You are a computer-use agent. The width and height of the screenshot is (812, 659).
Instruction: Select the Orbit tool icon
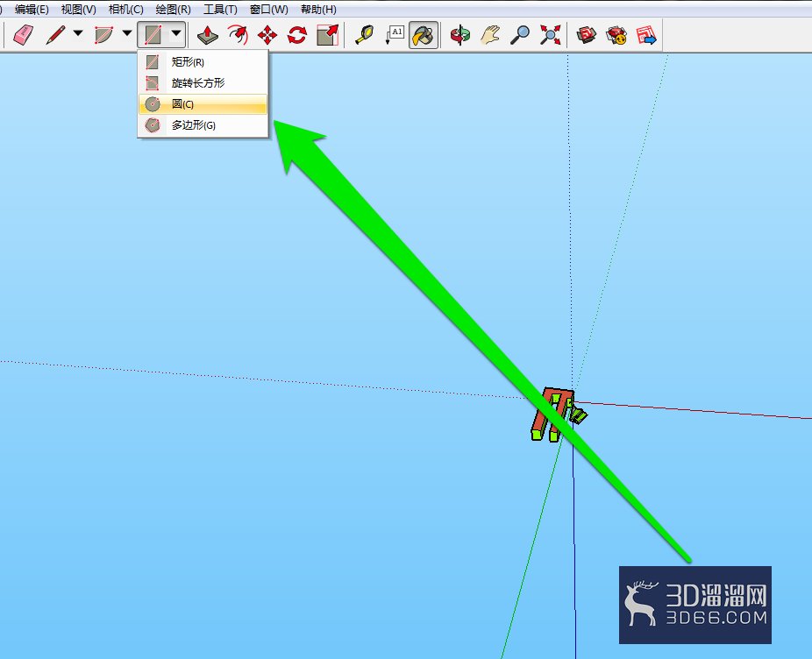(459, 35)
